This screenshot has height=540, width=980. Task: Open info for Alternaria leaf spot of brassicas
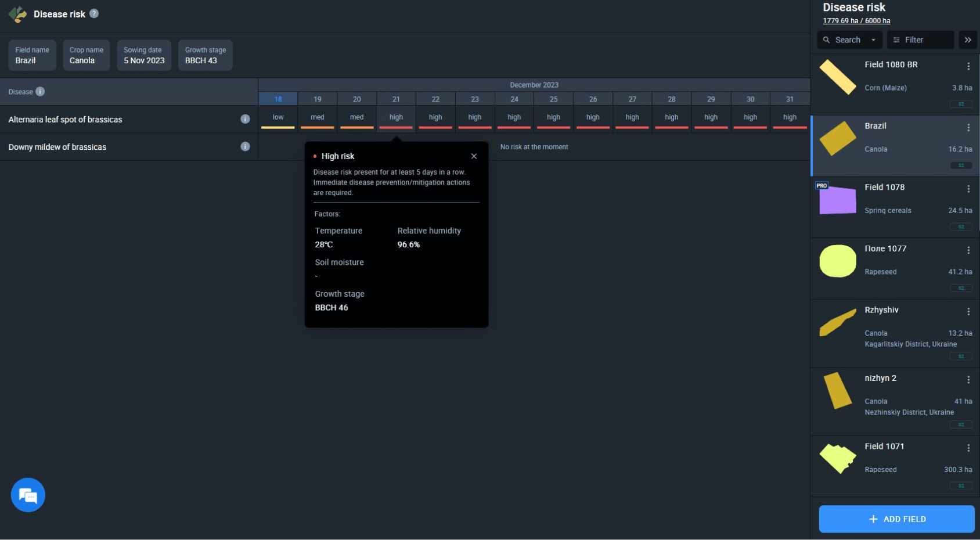(245, 119)
